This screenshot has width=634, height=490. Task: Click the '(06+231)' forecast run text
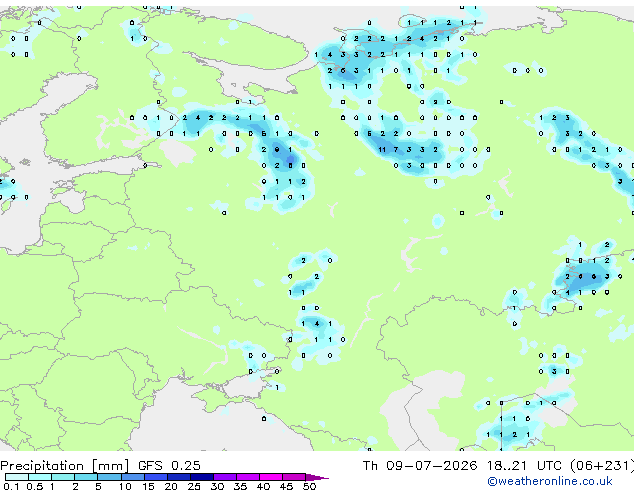click(602, 466)
